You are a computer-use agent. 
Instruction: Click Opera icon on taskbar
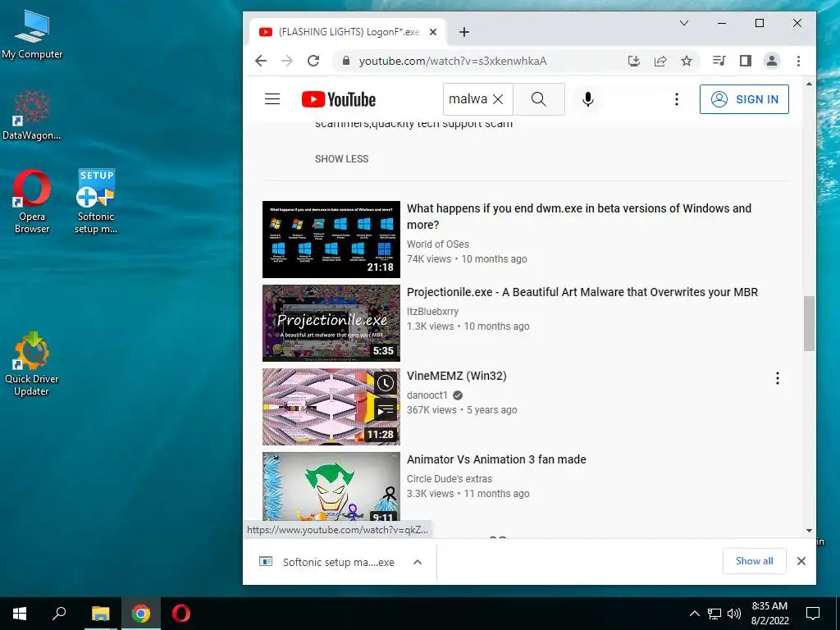click(181, 614)
